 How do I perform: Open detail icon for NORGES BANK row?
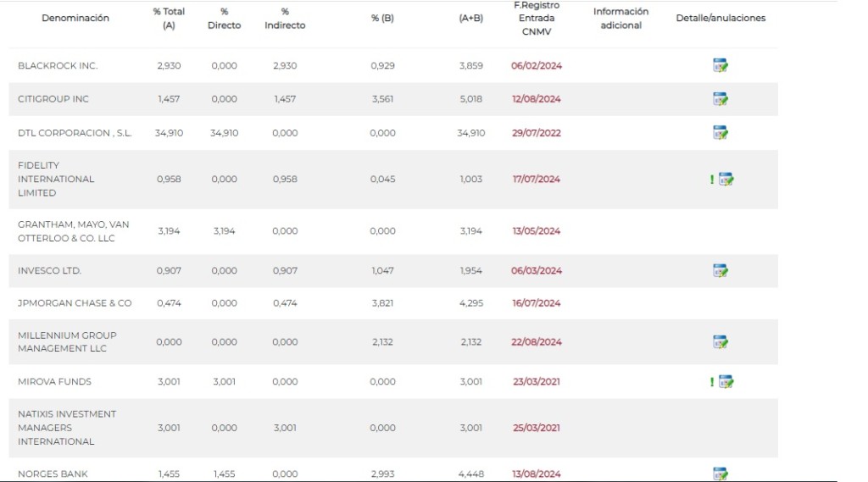tap(721, 474)
